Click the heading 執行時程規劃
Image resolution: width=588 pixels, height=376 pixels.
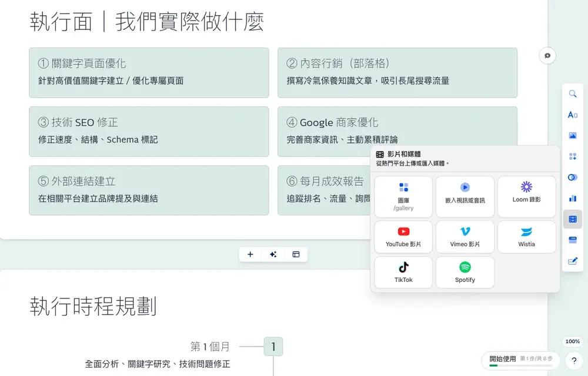pyautogui.click(x=93, y=306)
